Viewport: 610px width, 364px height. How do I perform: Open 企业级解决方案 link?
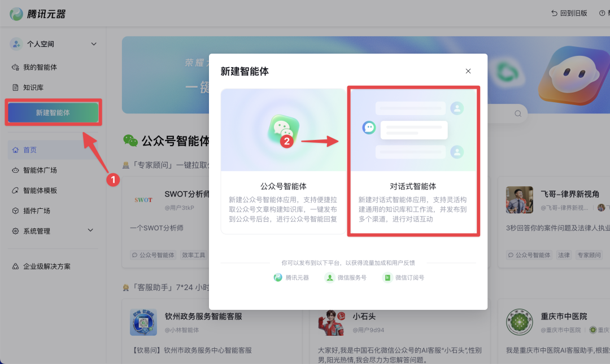(47, 266)
